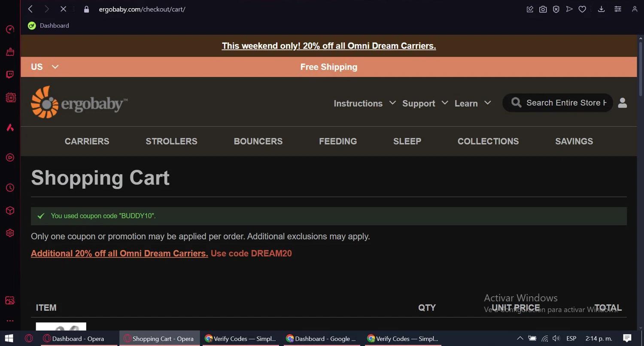Add page to bookmarks with heart icon
644x346 pixels.
pos(582,9)
